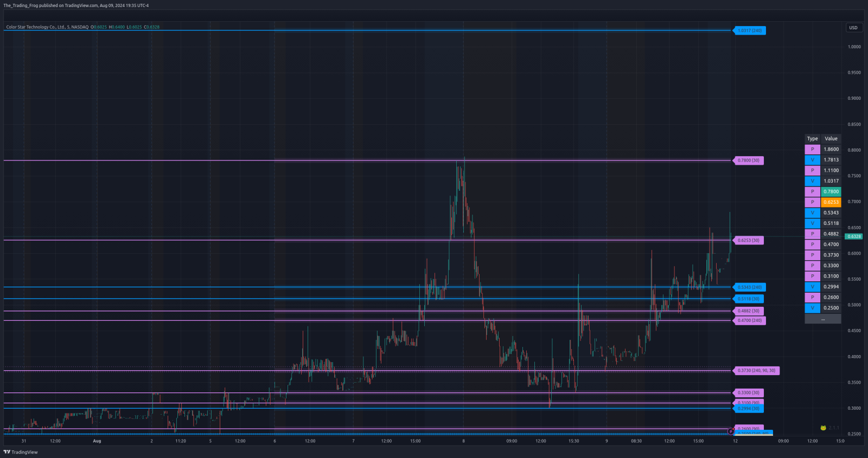This screenshot has height=458, width=868.
Task: Click the 0.3300 table value cell
Action: 831,266
